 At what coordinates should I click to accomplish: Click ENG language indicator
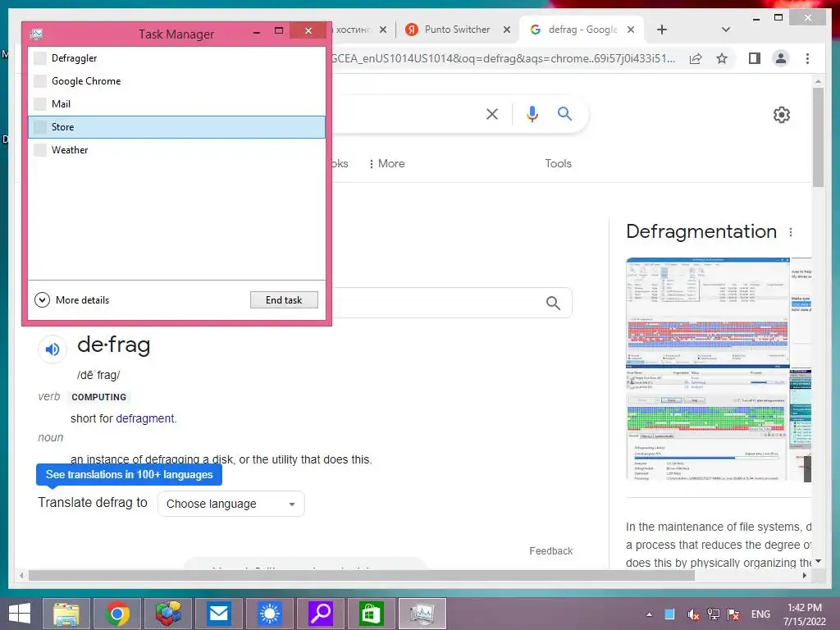tap(760, 614)
